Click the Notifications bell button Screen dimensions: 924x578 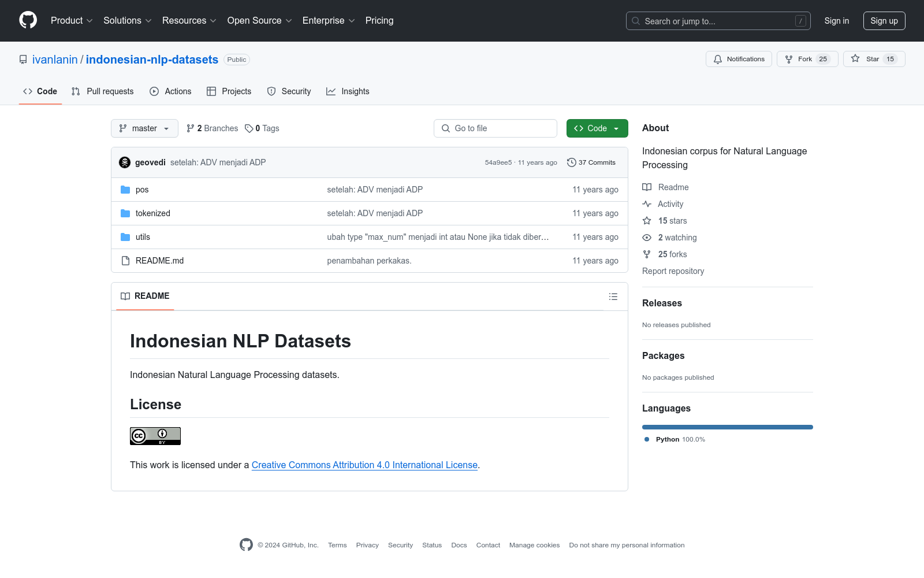739,59
